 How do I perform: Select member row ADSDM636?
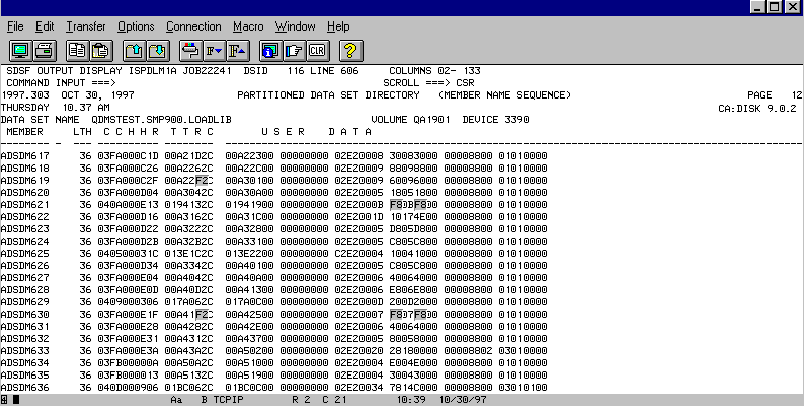tap(274, 388)
